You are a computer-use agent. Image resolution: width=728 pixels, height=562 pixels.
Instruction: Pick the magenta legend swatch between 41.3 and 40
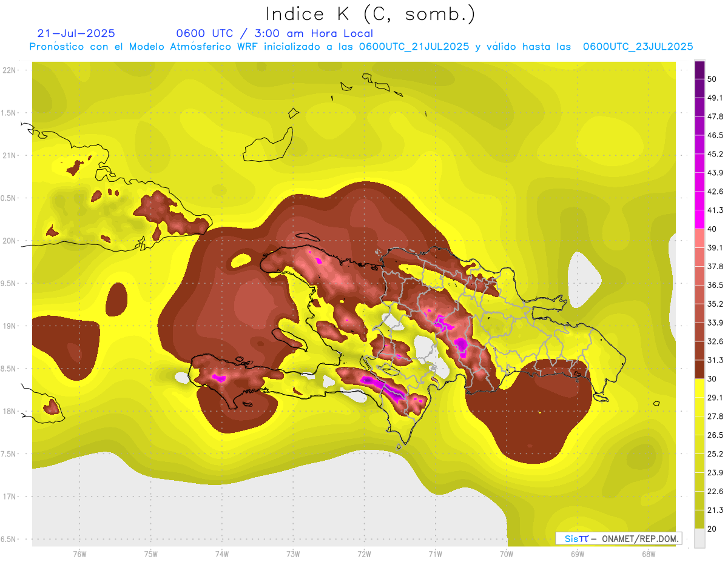[x=699, y=219]
